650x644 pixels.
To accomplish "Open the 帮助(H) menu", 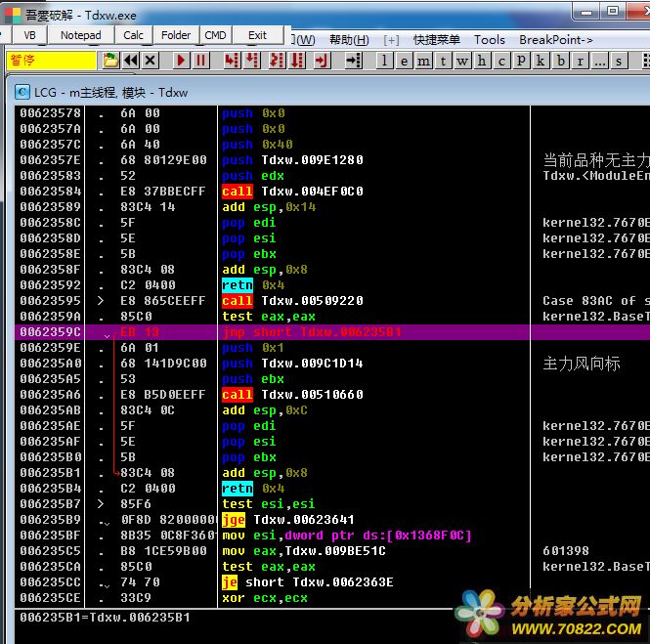I will pos(349,40).
